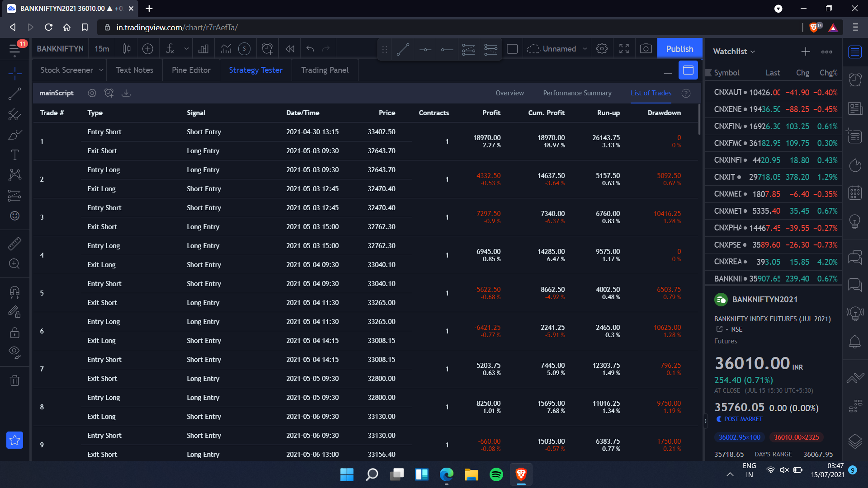Screen dimensions: 868x488
Task: Toggle the watchlist panel icon
Action: pyautogui.click(x=855, y=52)
